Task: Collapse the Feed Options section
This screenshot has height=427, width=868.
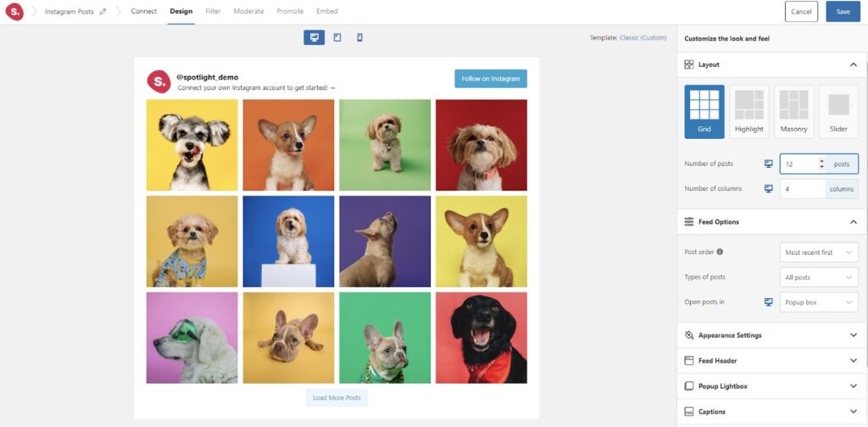Action: [x=853, y=222]
